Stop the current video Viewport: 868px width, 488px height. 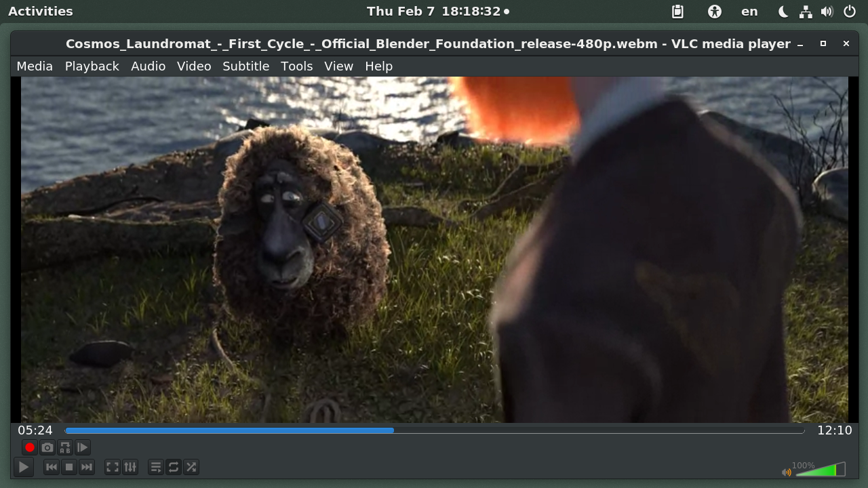coord(68,466)
